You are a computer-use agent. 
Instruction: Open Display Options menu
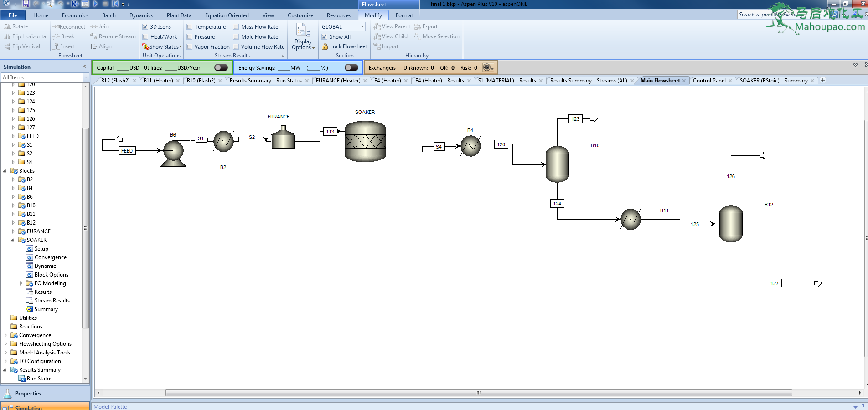[303, 37]
